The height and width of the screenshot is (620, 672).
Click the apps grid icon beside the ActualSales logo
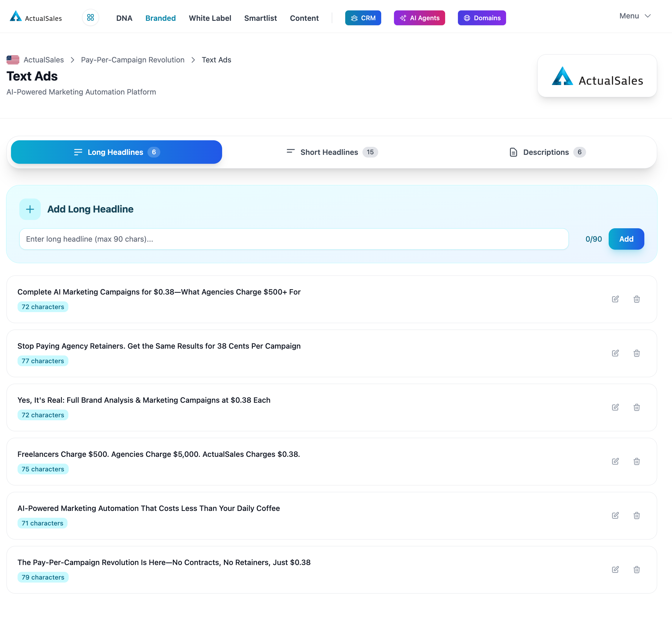pyautogui.click(x=90, y=18)
